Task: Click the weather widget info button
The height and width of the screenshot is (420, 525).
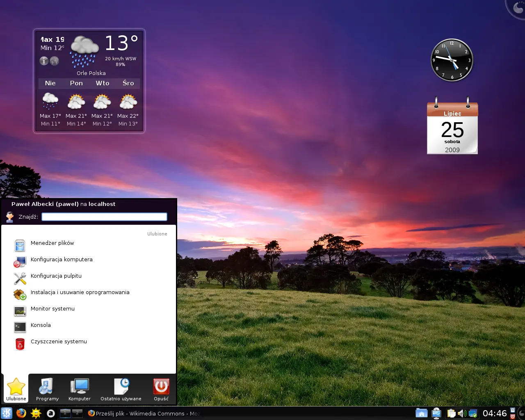Action: (44, 61)
